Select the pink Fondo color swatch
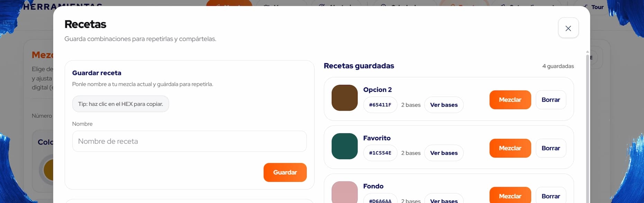The width and height of the screenshot is (644, 203). pyautogui.click(x=344, y=193)
